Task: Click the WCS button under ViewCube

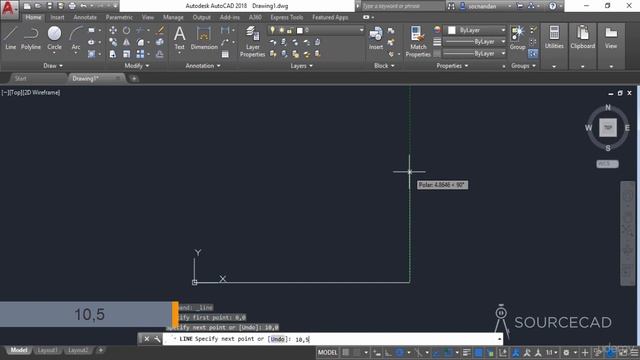Action: pos(607,164)
